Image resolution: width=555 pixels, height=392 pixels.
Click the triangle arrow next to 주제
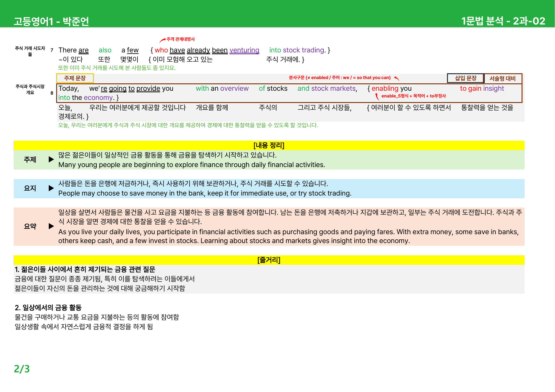point(51,159)
